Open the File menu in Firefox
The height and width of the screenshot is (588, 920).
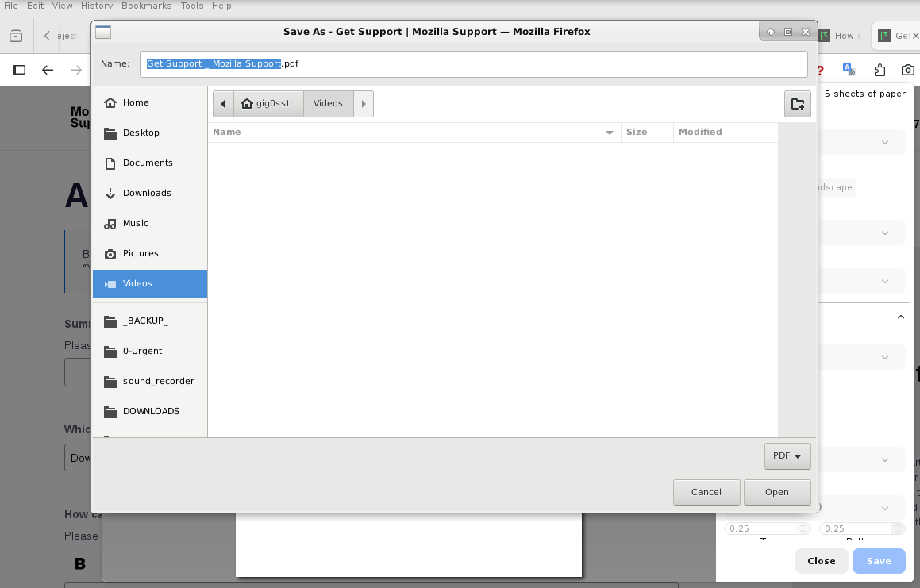point(10,6)
